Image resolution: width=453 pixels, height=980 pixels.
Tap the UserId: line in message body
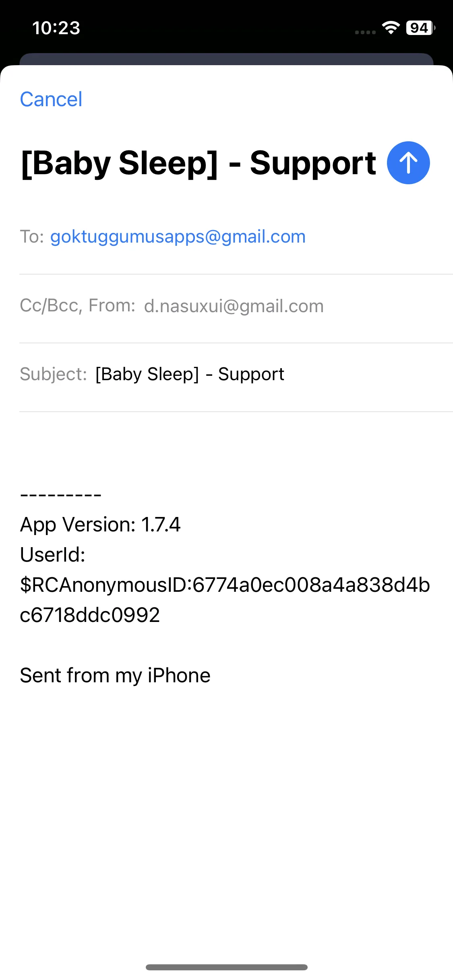[53, 555]
